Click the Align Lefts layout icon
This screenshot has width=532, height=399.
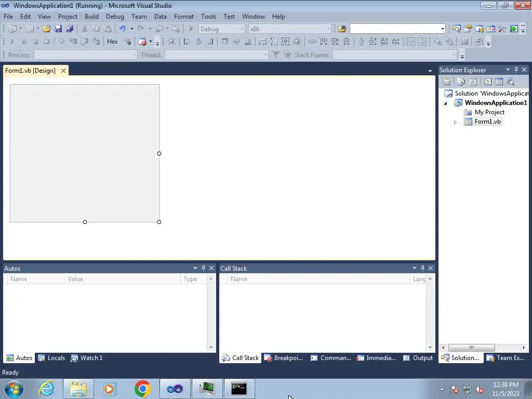coord(187,42)
